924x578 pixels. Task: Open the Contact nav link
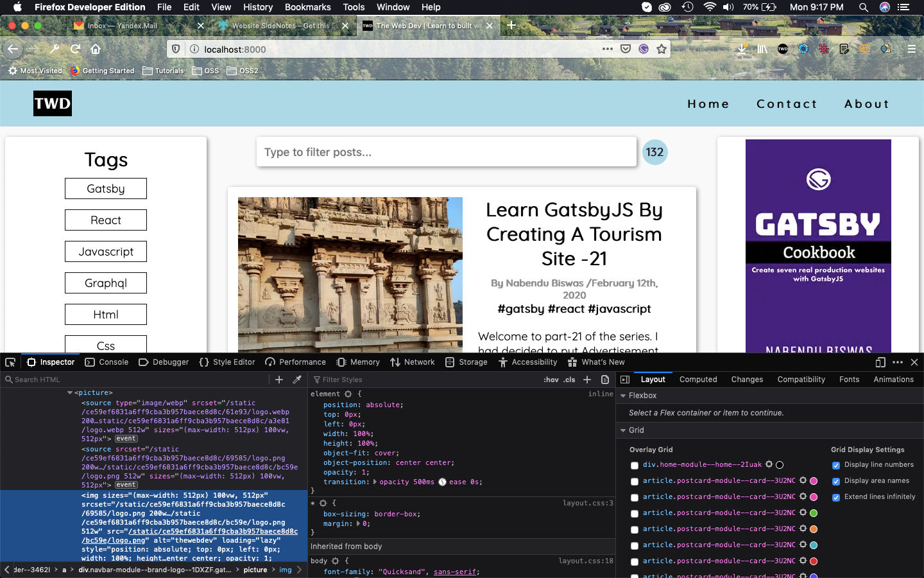787,104
